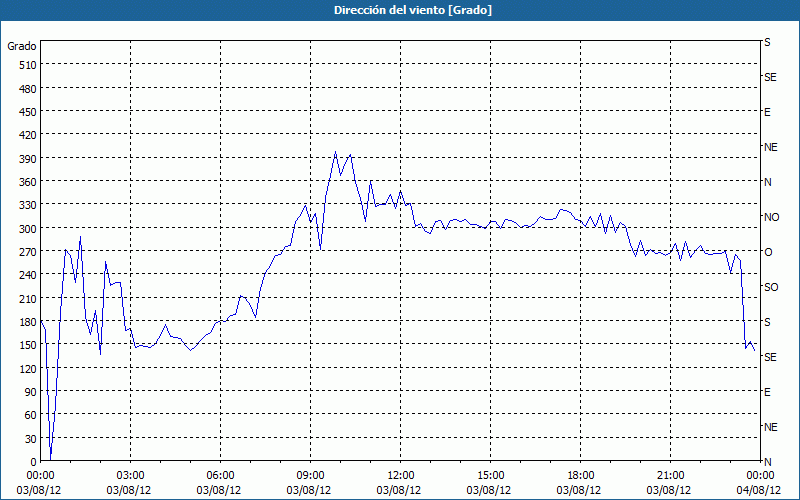Screen dimensions: 800x500
Task: Click the 18:00 time axis label
Action: point(580,476)
